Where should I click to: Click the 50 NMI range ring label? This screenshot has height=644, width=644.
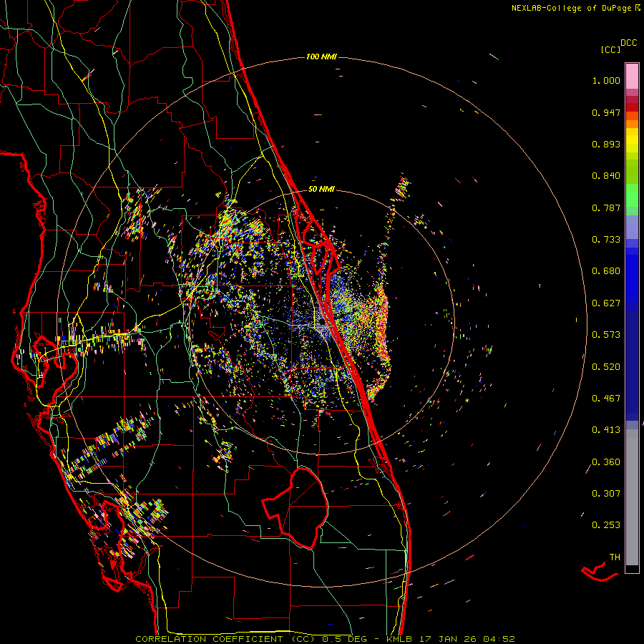pyautogui.click(x=322, y=190)
